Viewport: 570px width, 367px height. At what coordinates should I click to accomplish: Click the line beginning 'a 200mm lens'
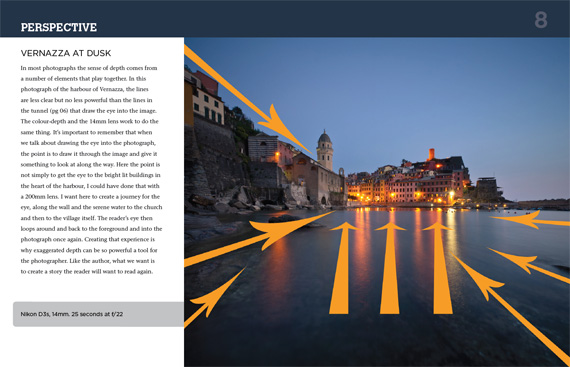point(90,197)
